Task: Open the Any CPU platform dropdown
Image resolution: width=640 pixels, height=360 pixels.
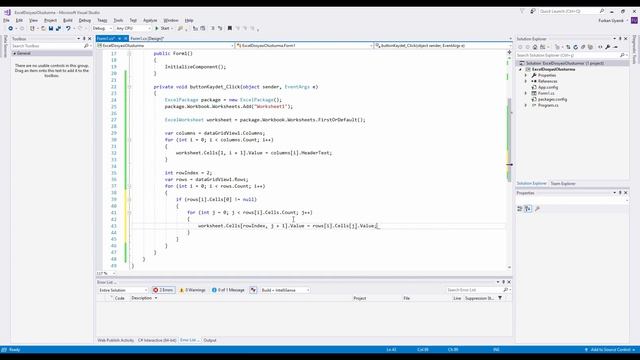Action: coord(133,28)
